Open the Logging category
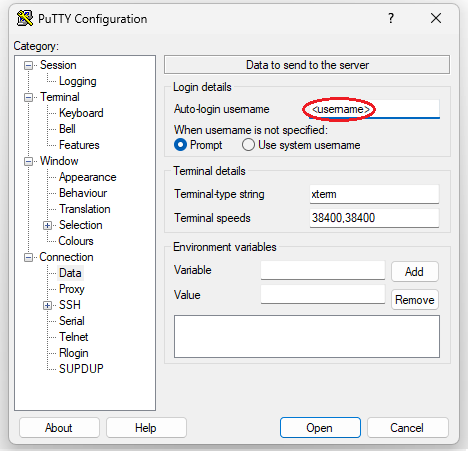Screen dimensions: 468x451 [x=78, y=81]
